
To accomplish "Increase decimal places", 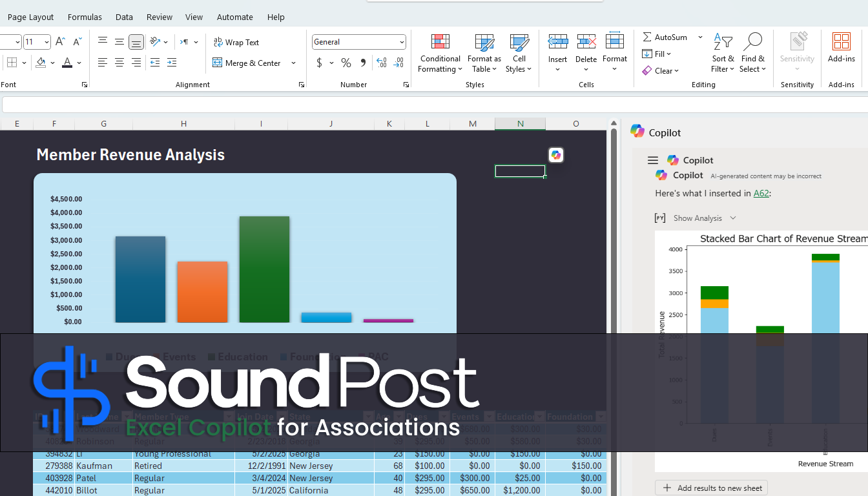I will [382, 63].
